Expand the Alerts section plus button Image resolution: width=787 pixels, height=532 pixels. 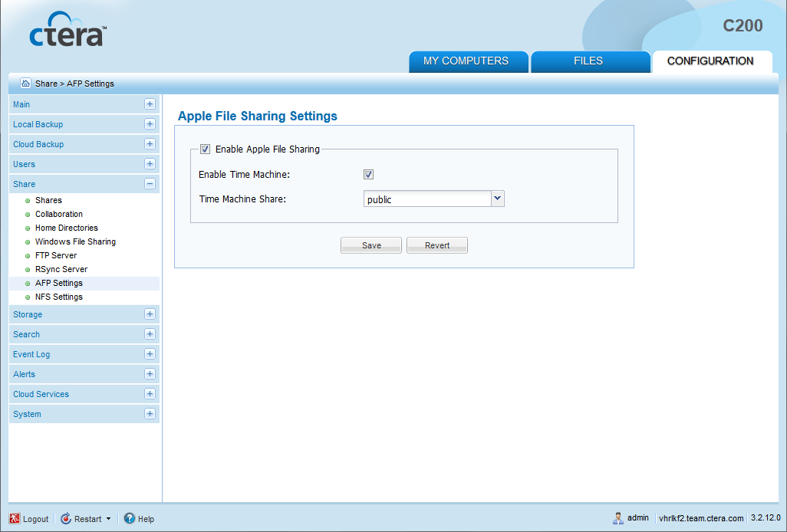(150, 374)
